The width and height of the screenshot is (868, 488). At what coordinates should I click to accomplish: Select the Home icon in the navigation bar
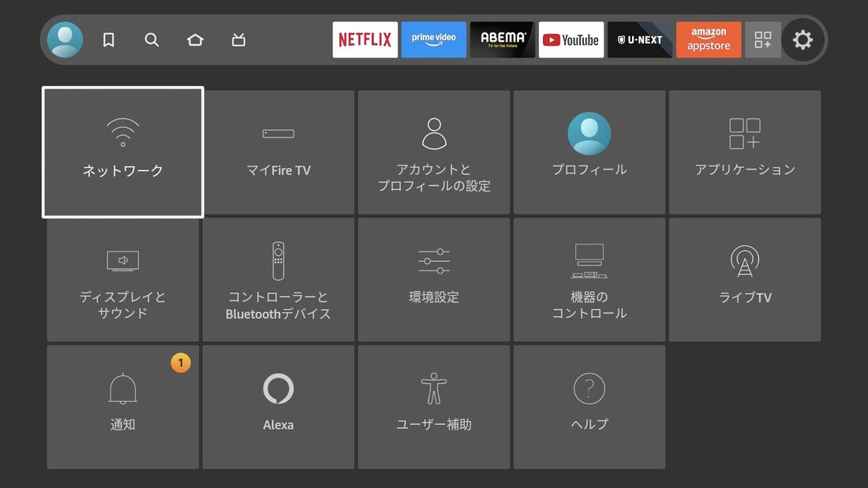point(195,39)
